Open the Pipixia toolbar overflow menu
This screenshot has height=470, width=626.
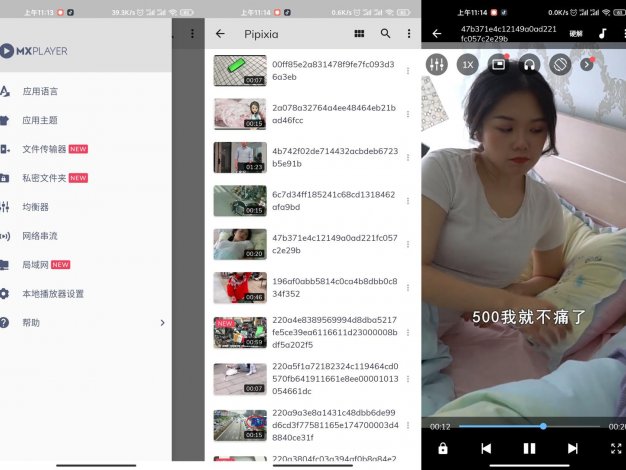point(409,34)
